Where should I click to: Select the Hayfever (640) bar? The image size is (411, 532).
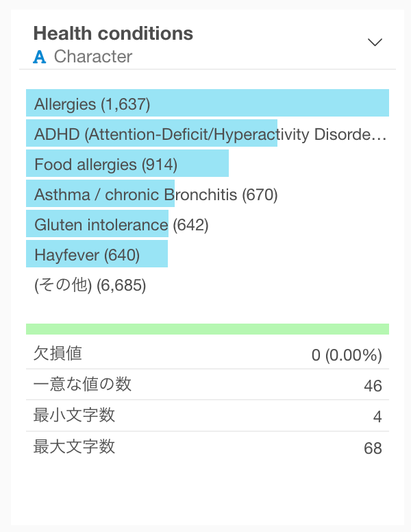[97, 254]
